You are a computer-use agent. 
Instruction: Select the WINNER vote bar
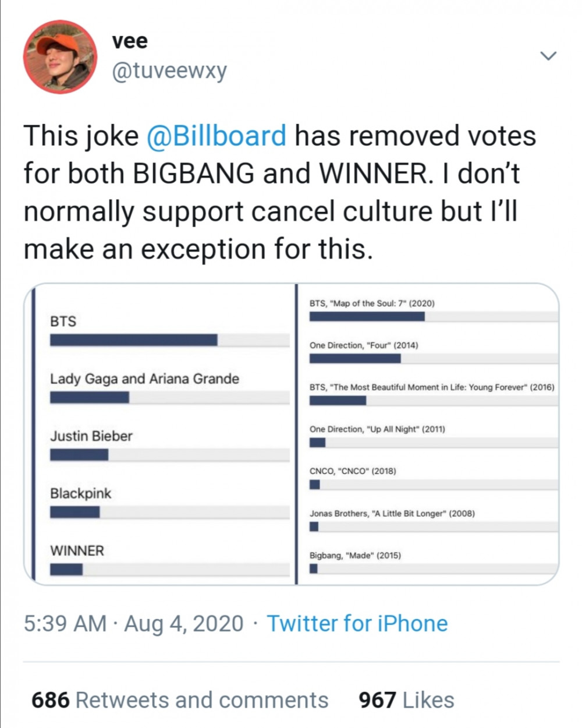[x=169, y=570]
